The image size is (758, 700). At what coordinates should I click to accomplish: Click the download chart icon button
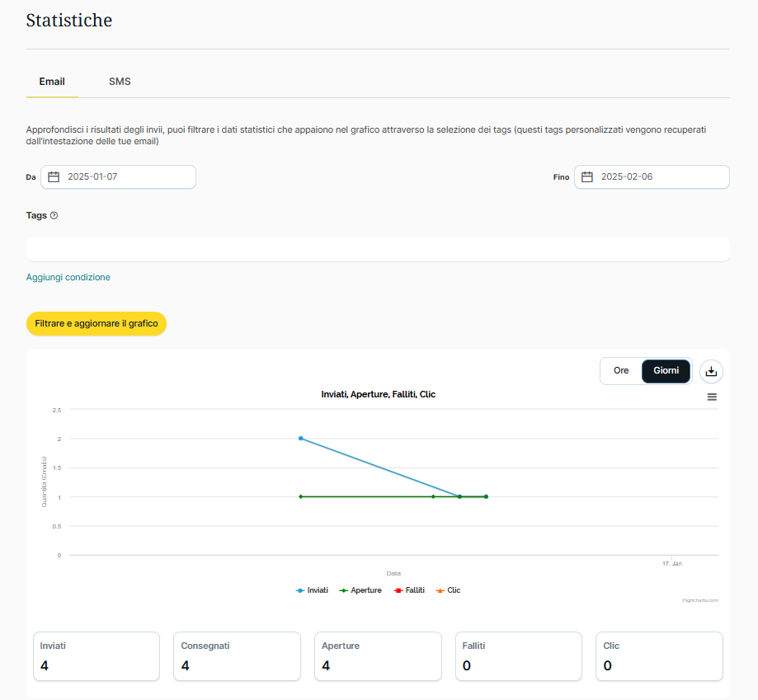click(x=711, y=372)
